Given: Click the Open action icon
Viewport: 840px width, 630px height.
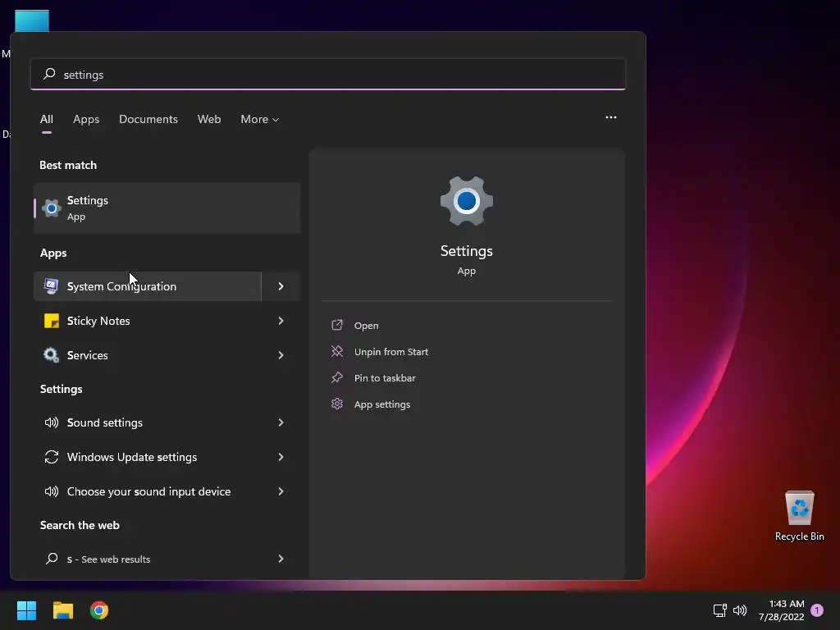Looking at the screenshot, I should click(x=337, y=325).
